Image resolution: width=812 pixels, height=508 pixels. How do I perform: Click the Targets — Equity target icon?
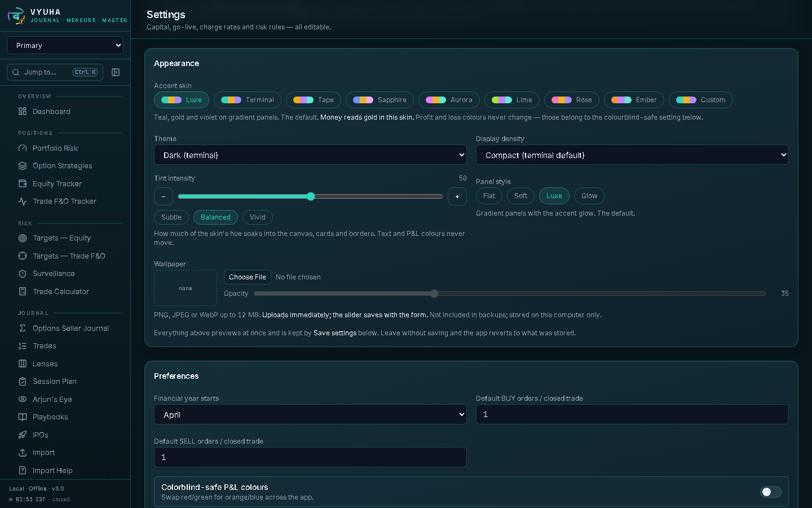click(23, 238)
